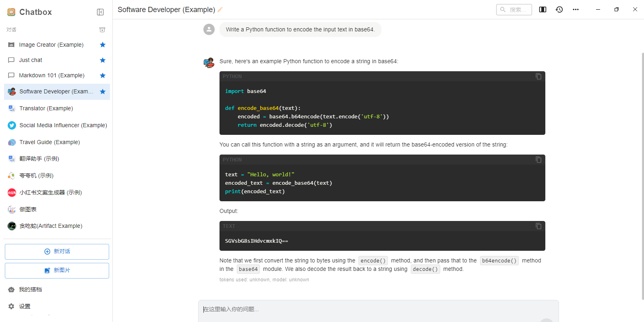The image size is (644, 322).
Task: Copy the first Python code block
Action: click(538, 76)
